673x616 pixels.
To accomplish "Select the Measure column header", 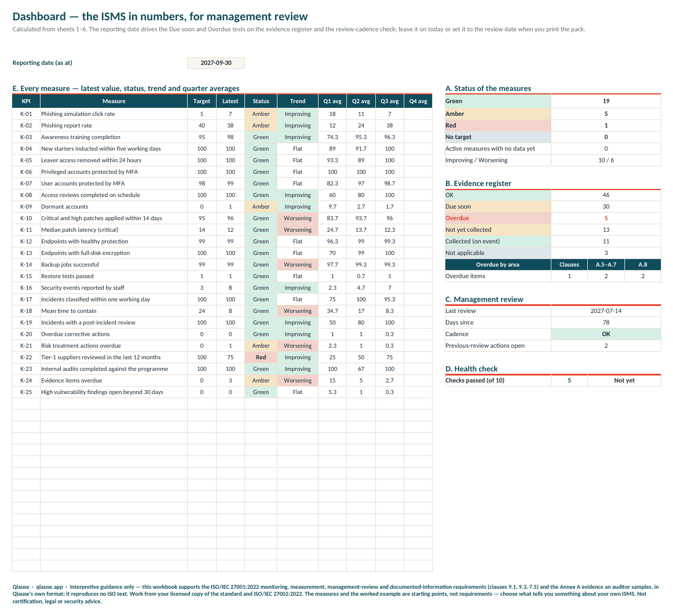I will [x=114, y=101].
